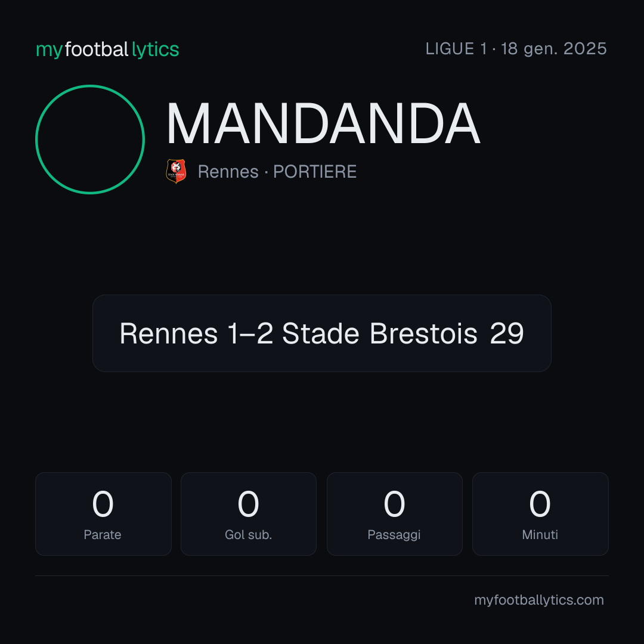Viewport: 644px width, 644px height.
Task: Select the zero value above Gol sub.
Action: point(249,504)
